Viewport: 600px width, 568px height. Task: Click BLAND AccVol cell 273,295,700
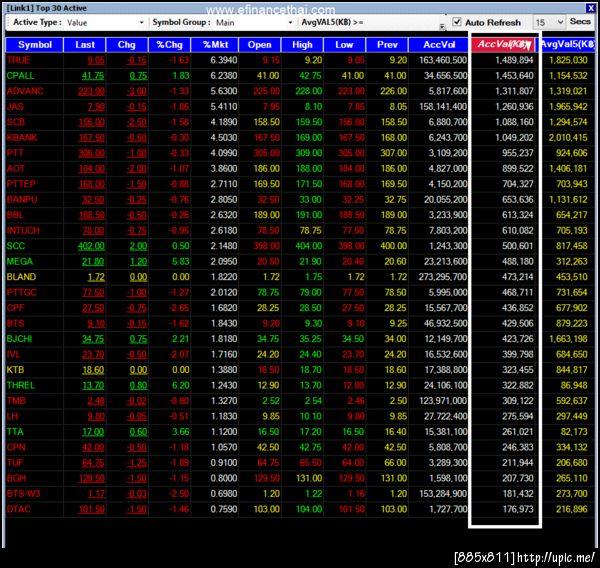[443, 277]
